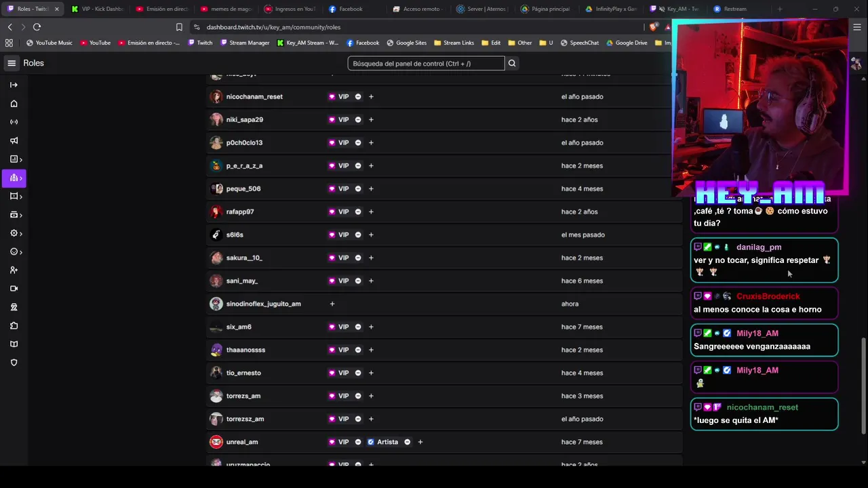Open the megaphone Alerts icon in sidebar

coord(14,141)
